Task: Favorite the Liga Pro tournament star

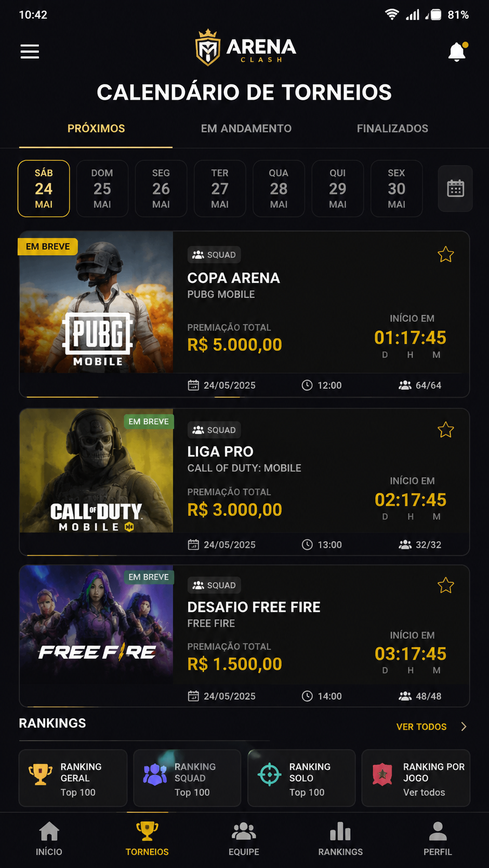Action: pyautogui.click(x=445, y=430)
